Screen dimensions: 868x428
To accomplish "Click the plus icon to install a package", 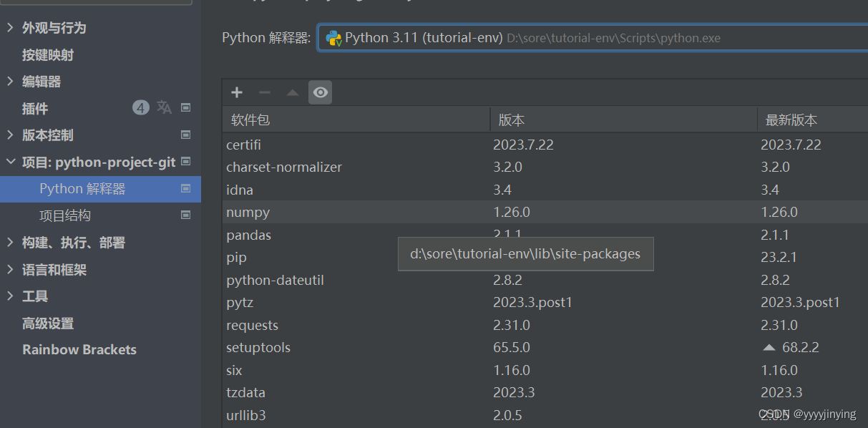I will pos(237,92).
